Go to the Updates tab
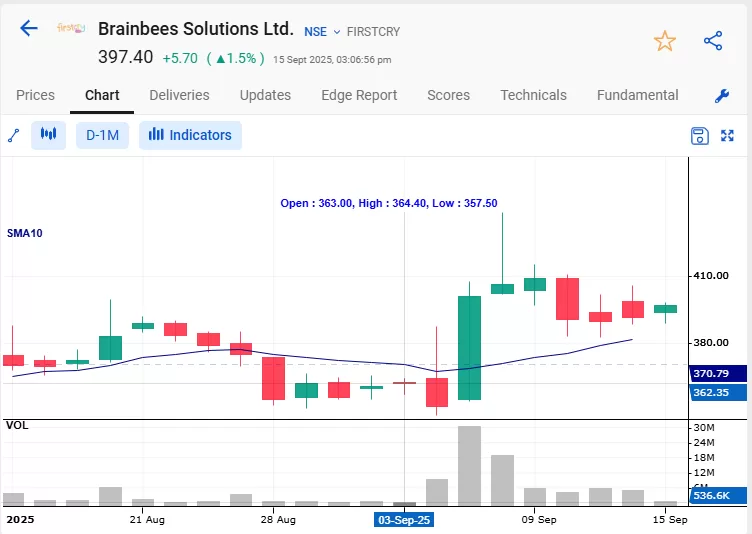752x534 pixels. (x=265, y=95)
